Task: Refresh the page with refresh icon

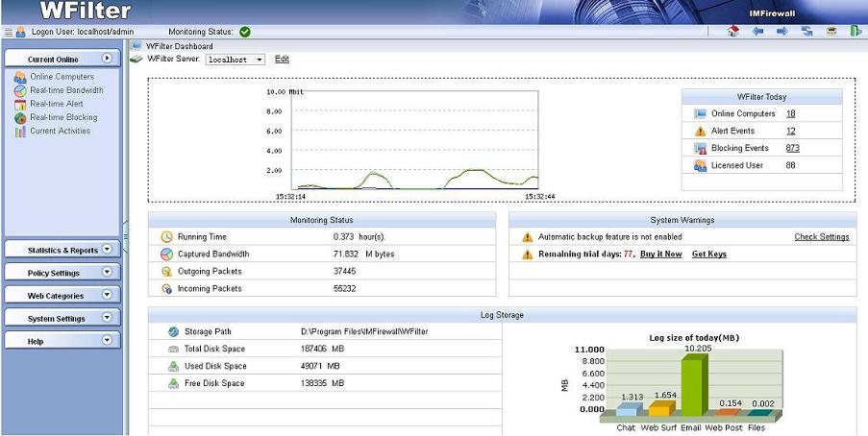Action: click(x=807, y=32)
